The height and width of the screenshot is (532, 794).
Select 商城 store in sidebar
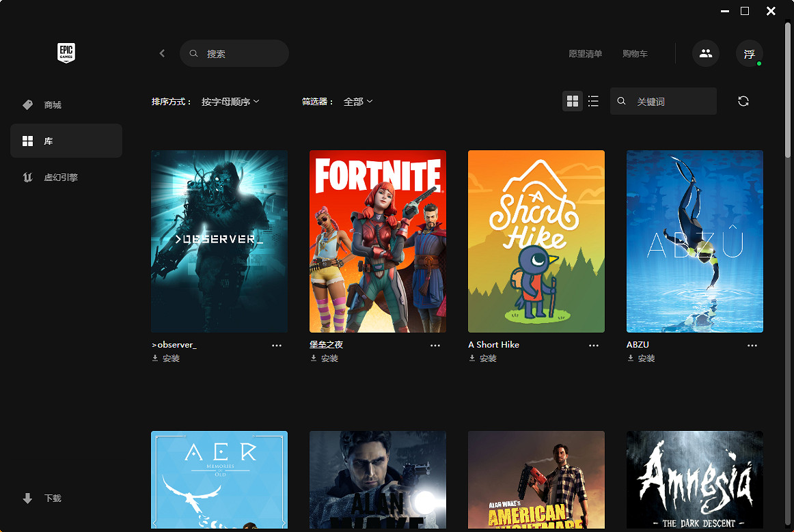53,105
